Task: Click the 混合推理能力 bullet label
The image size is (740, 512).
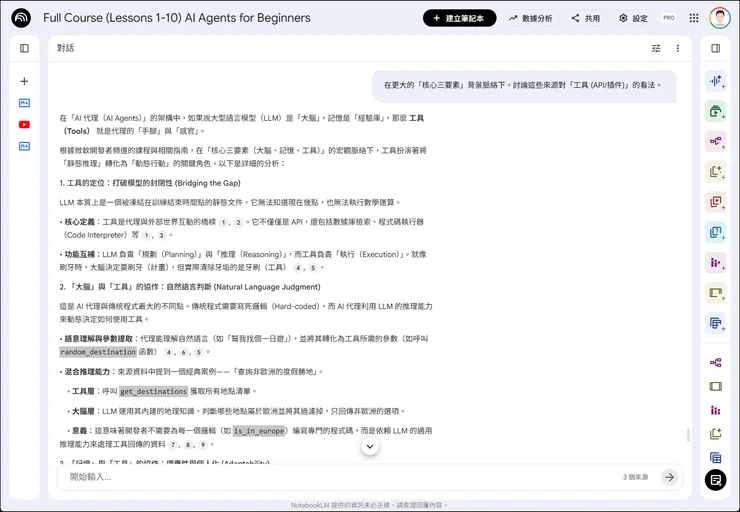Action: point(87,372)
